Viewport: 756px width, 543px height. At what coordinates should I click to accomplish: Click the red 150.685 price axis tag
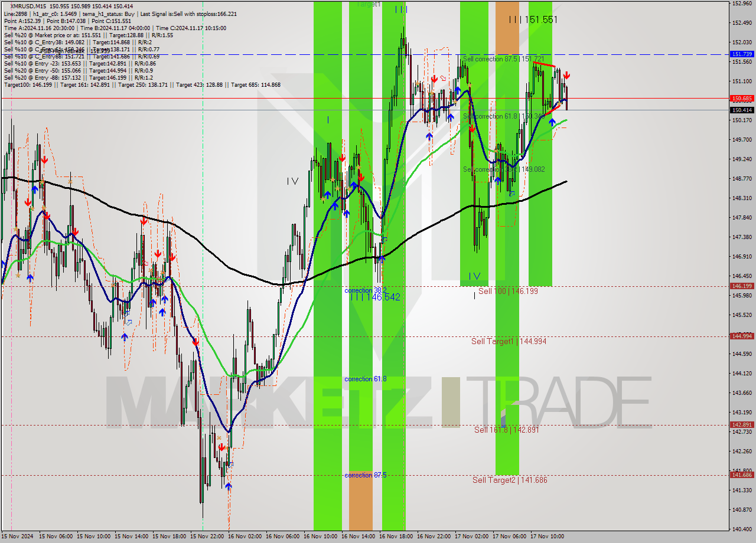pyautogui.click(x=742, y=99)
